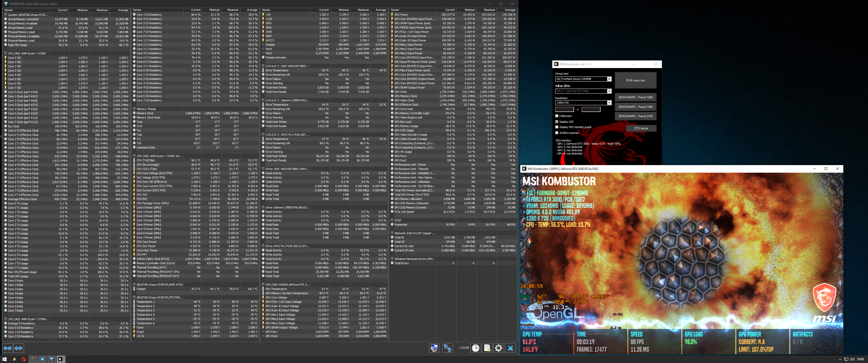The image size is (868, 363).
Task: Click the collapse columns arrows icon in HWiNFO
Action: tap(18, 348)
